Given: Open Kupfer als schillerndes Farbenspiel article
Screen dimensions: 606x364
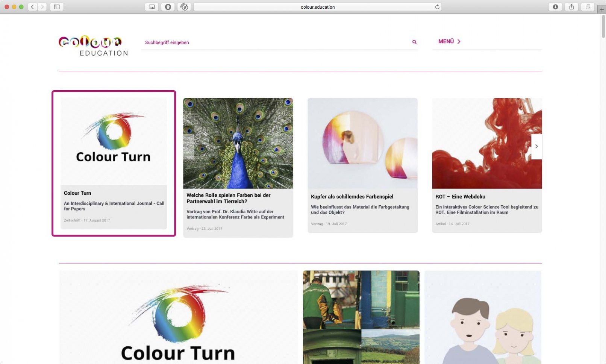Looking at the screenshot, I should coord(352,197).
